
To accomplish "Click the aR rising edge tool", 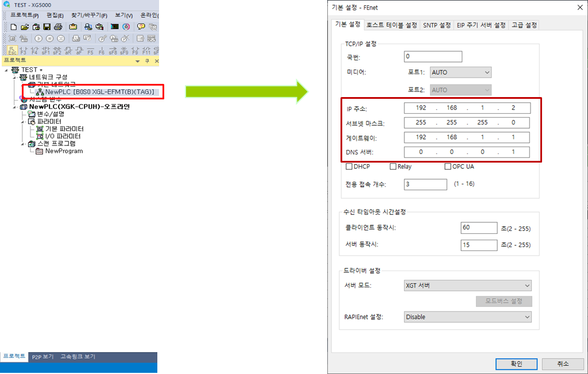I will click(x=68, y=50).
